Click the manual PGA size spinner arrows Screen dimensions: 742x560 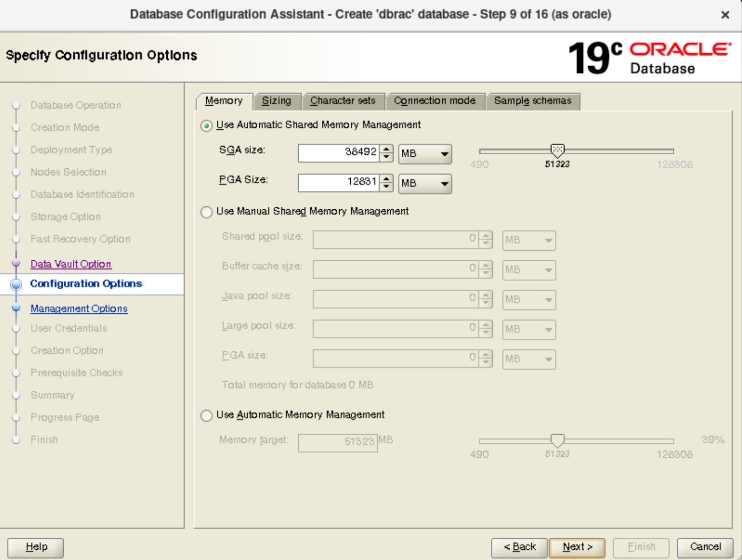486,359
